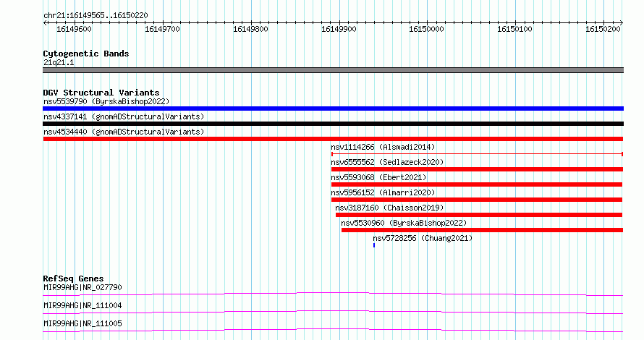This screenshot has height=340, width=644.
Task: Click the right arrow end of the ruler
Action: tap(622, 22)
